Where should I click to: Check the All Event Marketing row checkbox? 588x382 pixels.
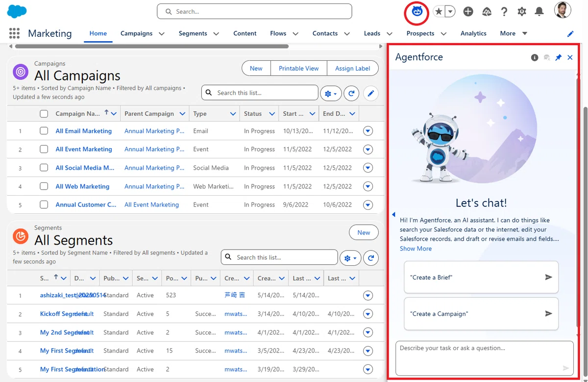click(44, 149)
